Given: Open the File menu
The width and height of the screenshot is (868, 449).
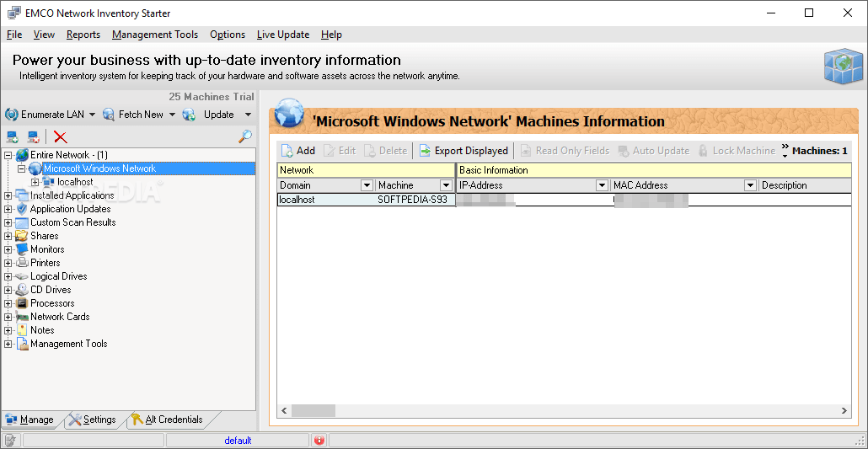Looking at the screenshot, I should pos(14,35).
